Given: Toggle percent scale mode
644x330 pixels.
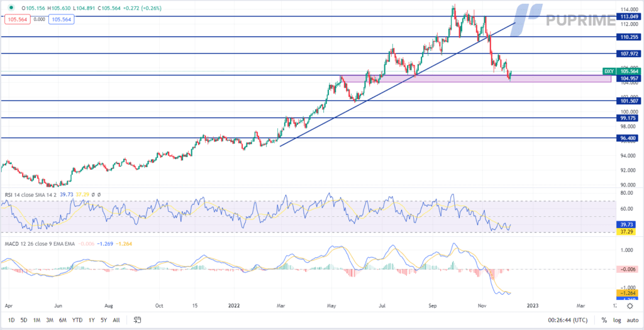Looking at the screenshot, I should 604,320.
